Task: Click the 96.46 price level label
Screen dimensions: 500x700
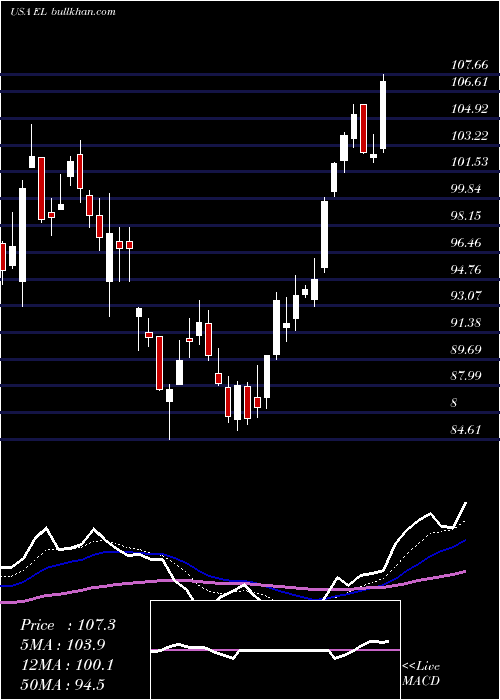Action: click(x=466, y=243)
